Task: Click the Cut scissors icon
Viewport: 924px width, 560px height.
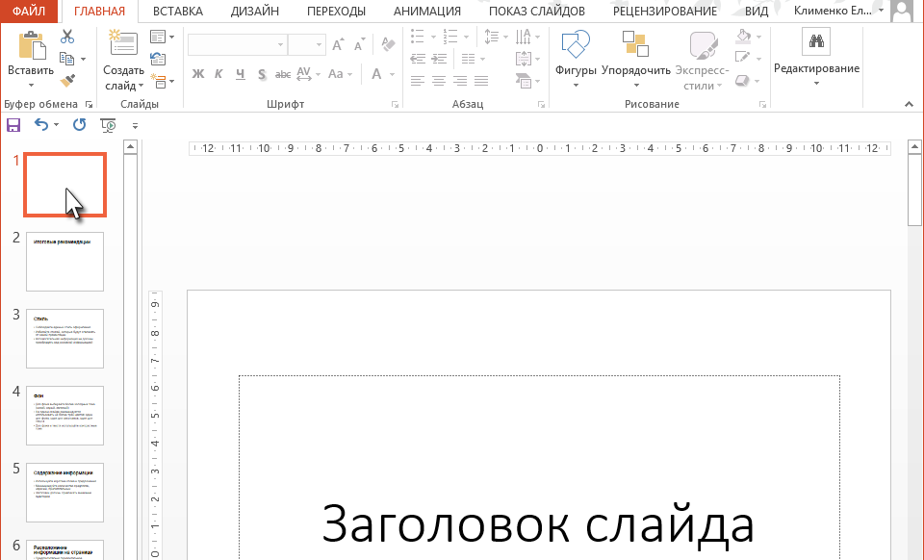Action: point(67,38)
